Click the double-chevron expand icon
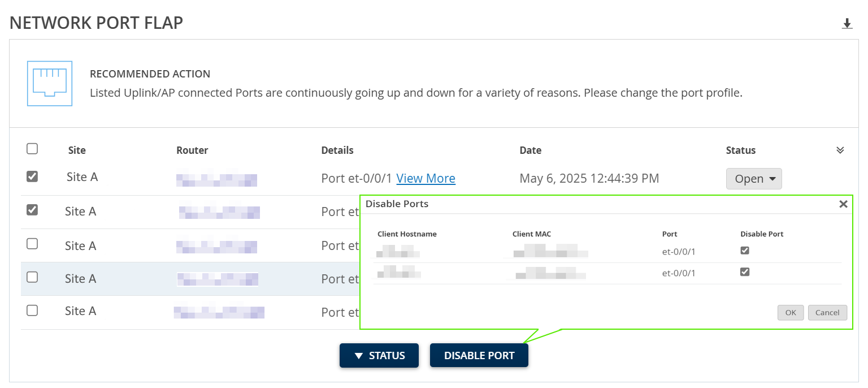 (840, 150)
